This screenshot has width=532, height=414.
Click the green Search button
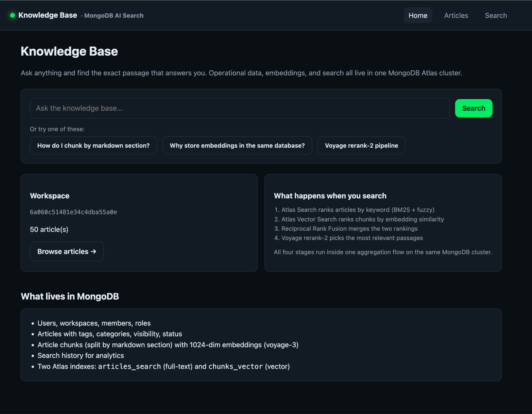pos(474,108)
